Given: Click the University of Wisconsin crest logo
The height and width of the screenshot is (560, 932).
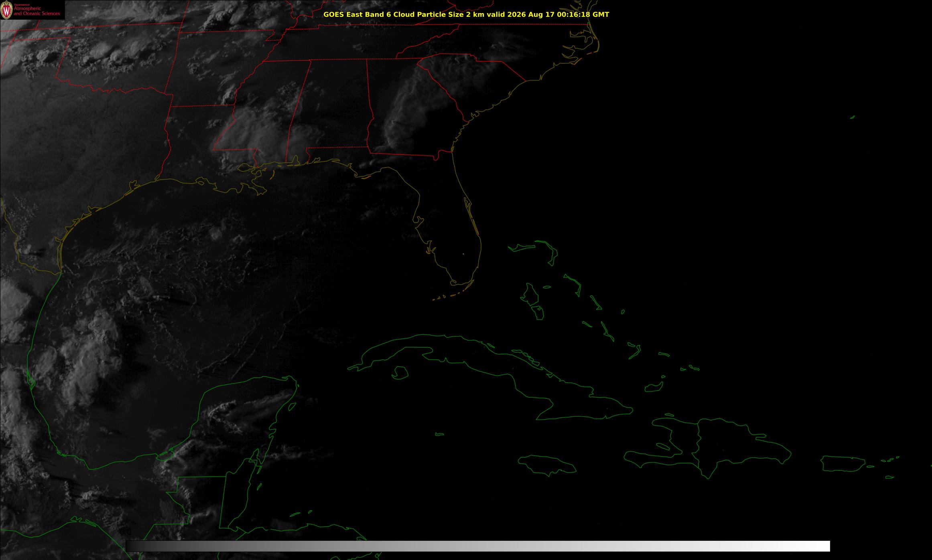Looking at the screenshot, I should pos(6,10).
